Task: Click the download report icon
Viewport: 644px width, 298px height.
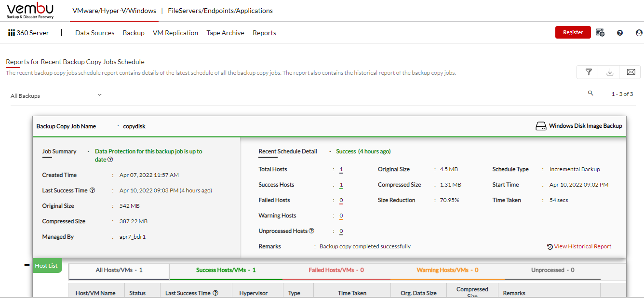Action: point(610,72)
